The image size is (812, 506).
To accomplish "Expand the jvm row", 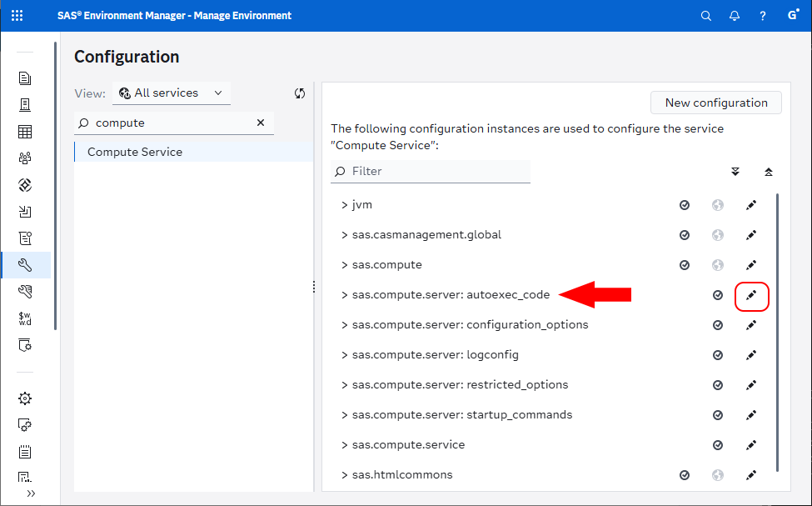I will point(345,205).
